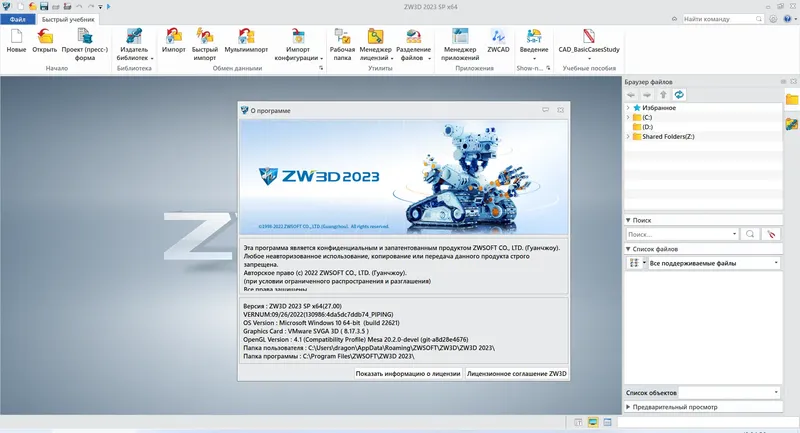Open Введение show-n-tell tutorial

click(x=534, y=45)
